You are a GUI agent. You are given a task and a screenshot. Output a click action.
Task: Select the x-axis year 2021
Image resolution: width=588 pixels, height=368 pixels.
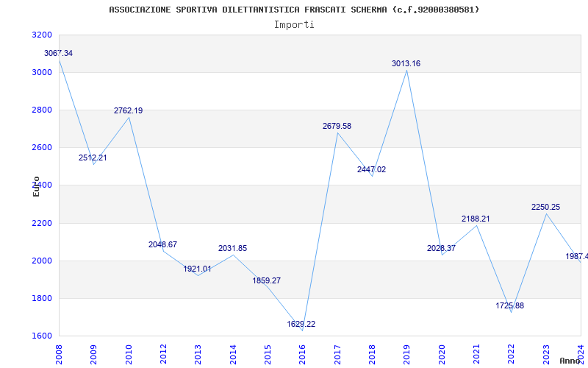click(x=476, y=355)
